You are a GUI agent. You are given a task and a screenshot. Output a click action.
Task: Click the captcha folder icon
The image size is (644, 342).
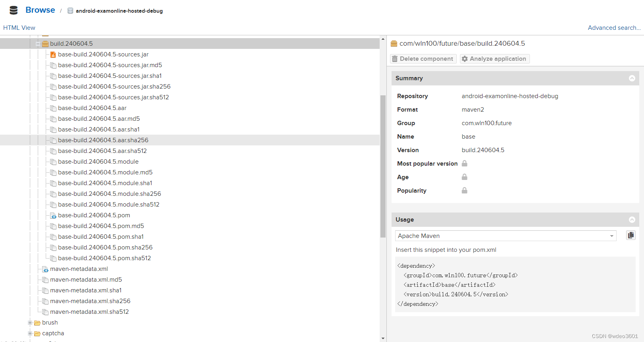click(37, 333)
